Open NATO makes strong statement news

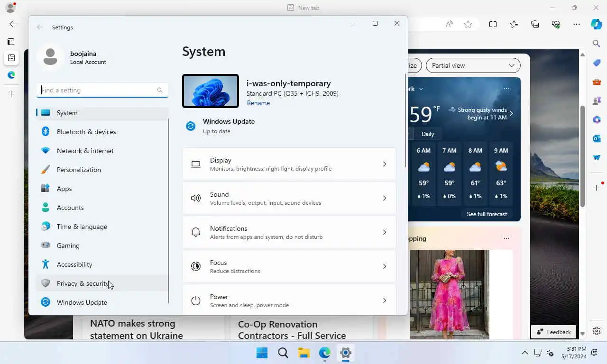(137, 329)
